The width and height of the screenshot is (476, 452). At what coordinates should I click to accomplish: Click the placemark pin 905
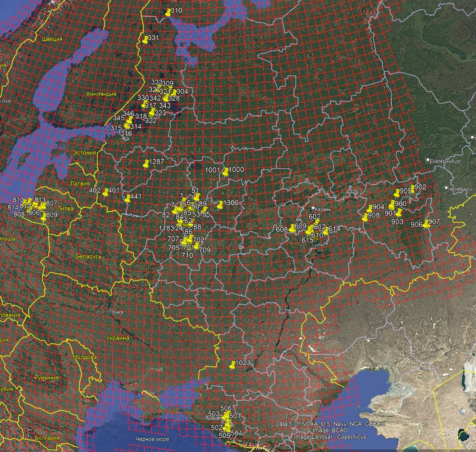397,194
